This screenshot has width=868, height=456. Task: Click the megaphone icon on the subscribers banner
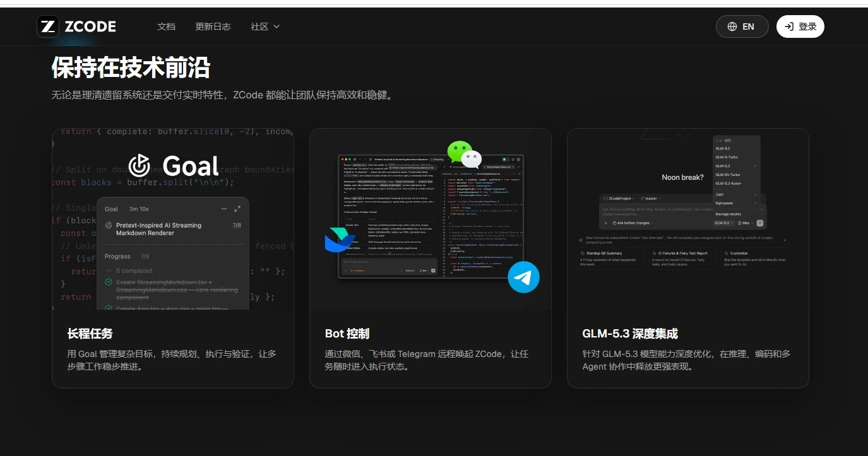point(581,240)
